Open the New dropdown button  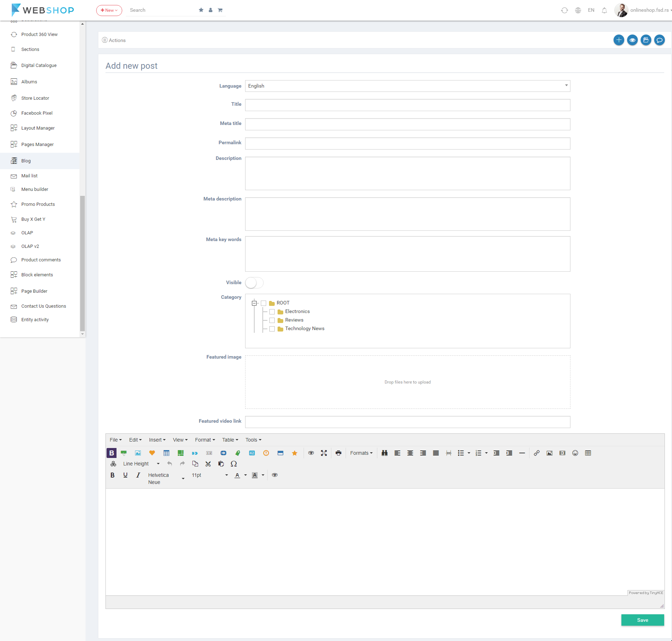tap(109, 10)
